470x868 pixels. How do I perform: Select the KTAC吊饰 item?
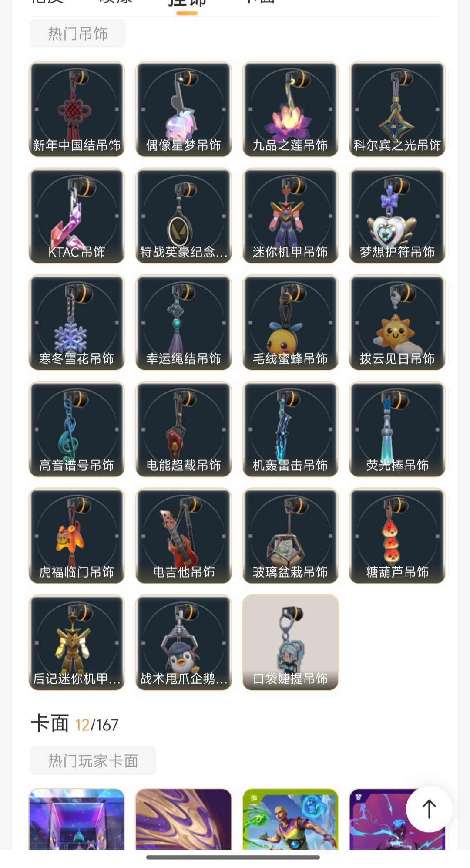(77, 216)
